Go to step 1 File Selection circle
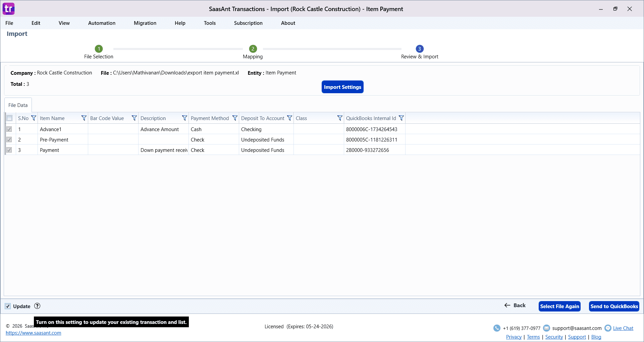Image resolution: width=644 pixels, height=342 pixels. 99,49
